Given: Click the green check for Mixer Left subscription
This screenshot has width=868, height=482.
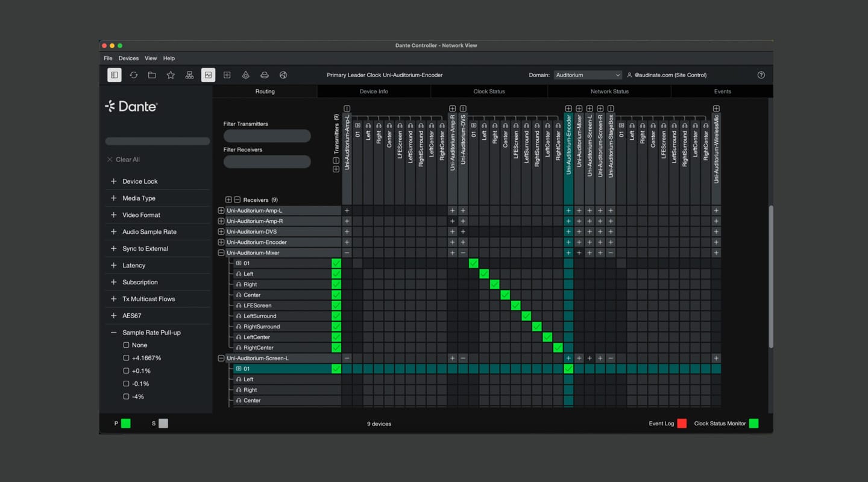Looking at the screenshot, I should pyautogui.click(x=484, y=274).
